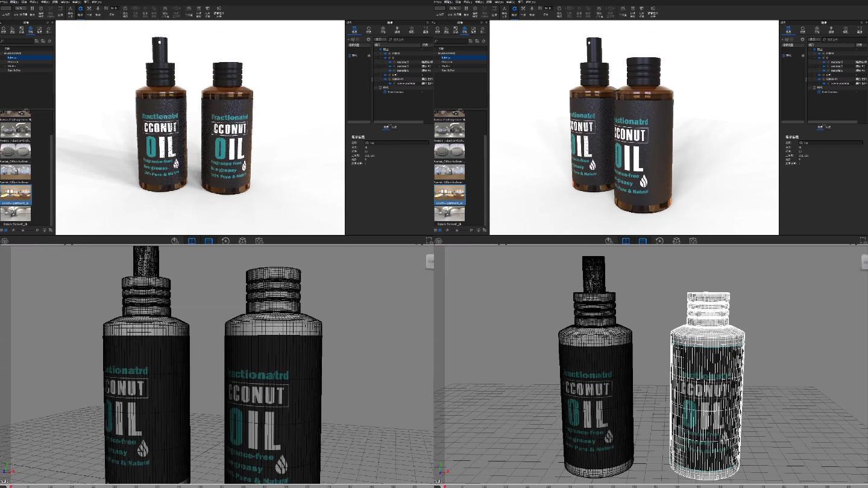Click Render icon in right window bottom toolbar
The image size is (868, 488).
[693, 240]
